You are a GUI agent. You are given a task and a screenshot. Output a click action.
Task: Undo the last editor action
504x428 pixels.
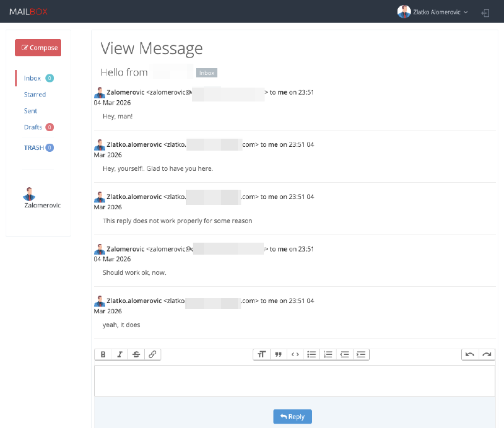coord(469,354)
